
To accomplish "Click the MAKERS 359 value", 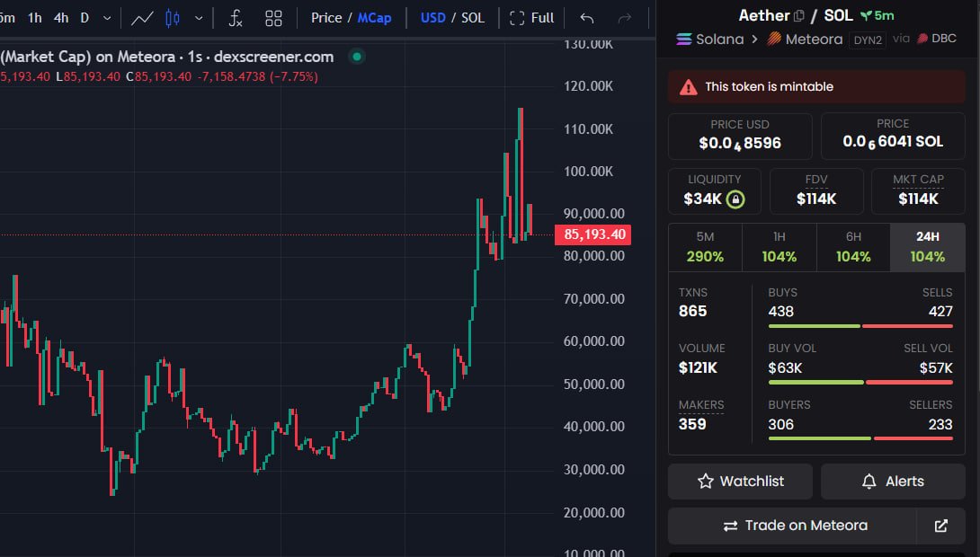I will coord(692,424).
